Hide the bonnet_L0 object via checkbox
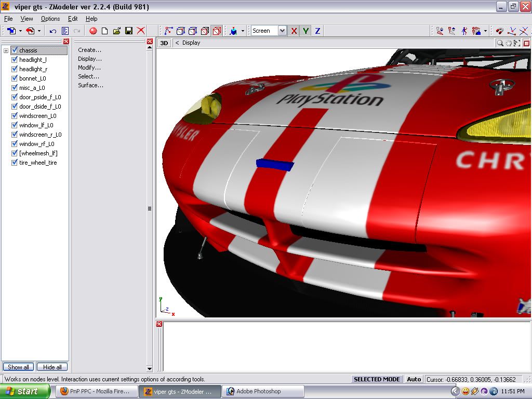Viewport: 532px width, 399px height. 15,78
